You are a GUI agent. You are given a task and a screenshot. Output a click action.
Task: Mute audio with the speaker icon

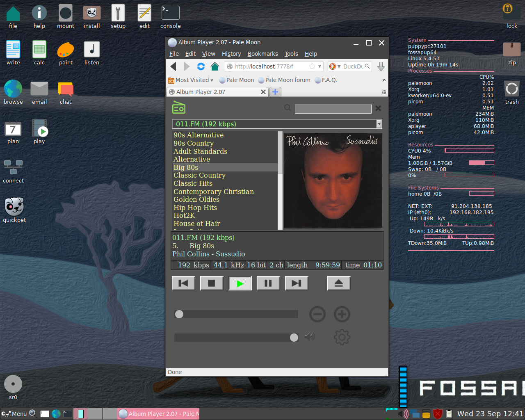pos(310,337)
